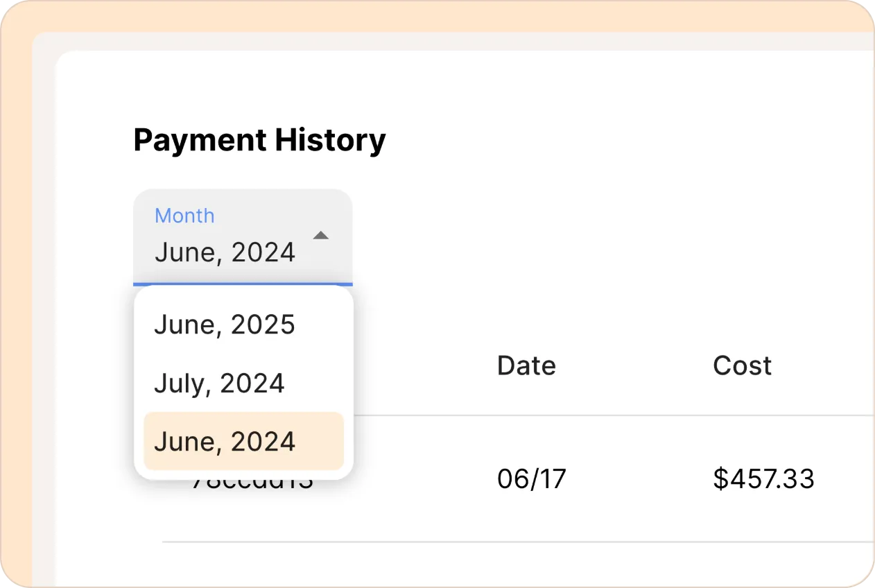Choose the July, 2024 option
This screenshot has width=875, height=588.
tap(219, 383)
